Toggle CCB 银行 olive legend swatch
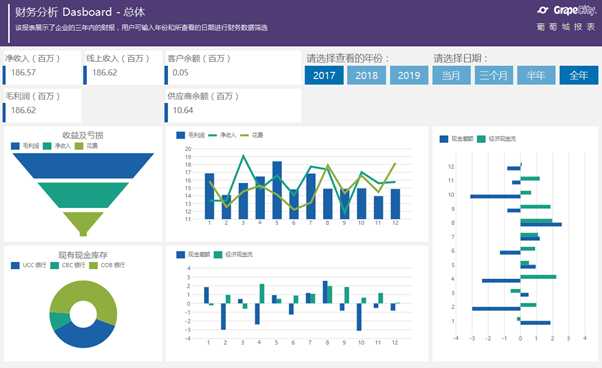The image size is (602, 368). (x=93, y=265)
